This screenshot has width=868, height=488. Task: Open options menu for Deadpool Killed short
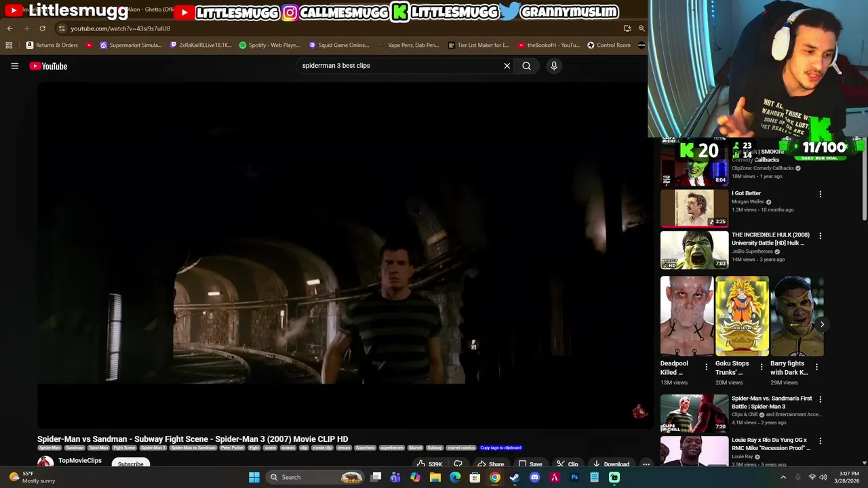(x=706, y=367)
